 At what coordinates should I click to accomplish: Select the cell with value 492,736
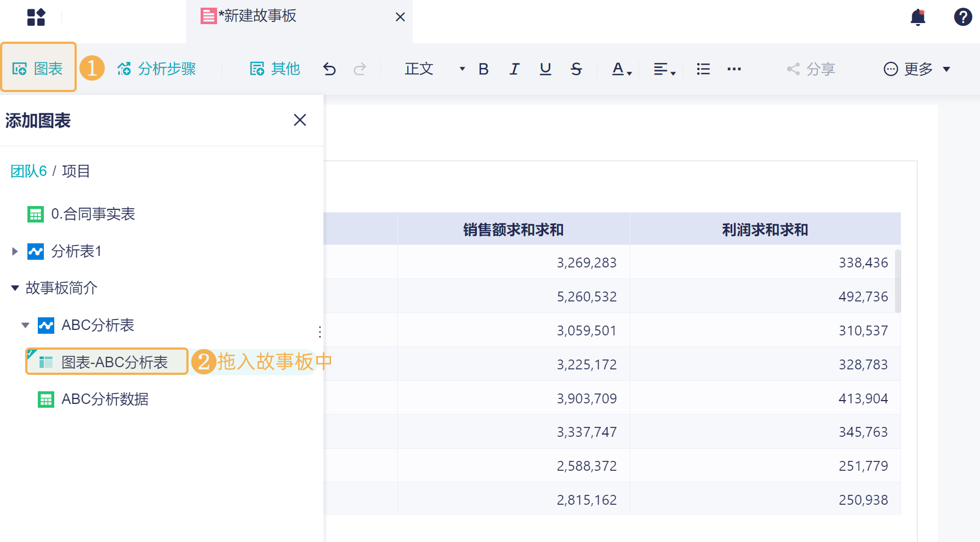coord(765,296)
